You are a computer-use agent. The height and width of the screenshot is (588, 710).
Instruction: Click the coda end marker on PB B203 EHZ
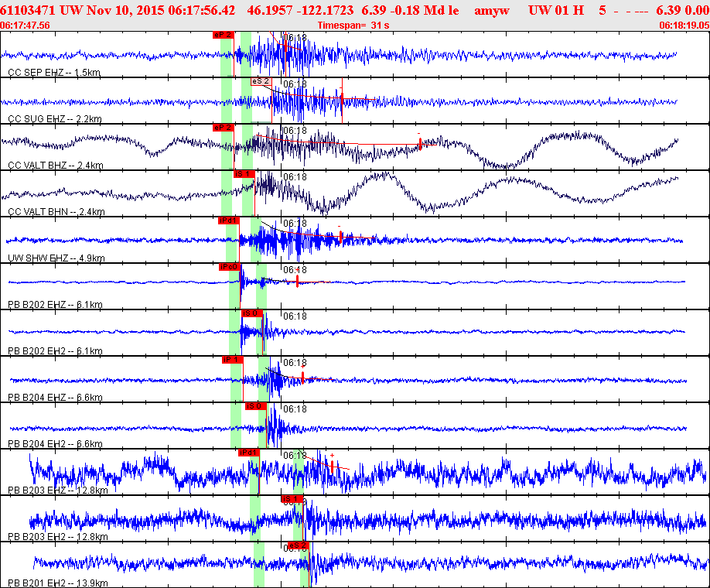point(332,466)
